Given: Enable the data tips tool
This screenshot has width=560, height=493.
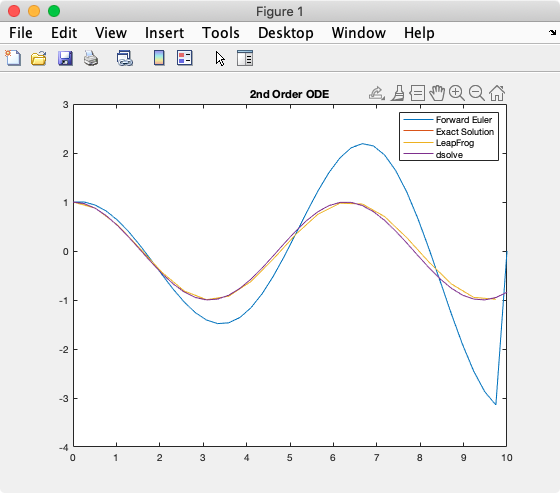Looking at the screenshot, I should (417, 93).
